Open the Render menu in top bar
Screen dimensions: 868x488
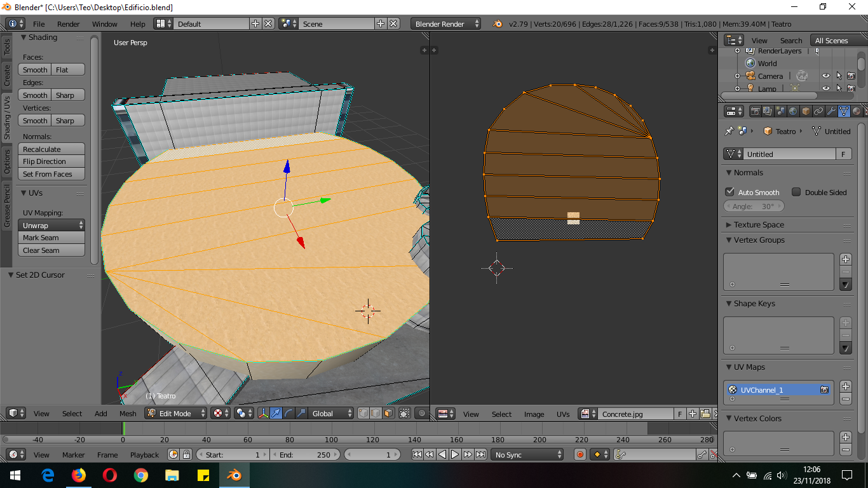coord(69,24)
